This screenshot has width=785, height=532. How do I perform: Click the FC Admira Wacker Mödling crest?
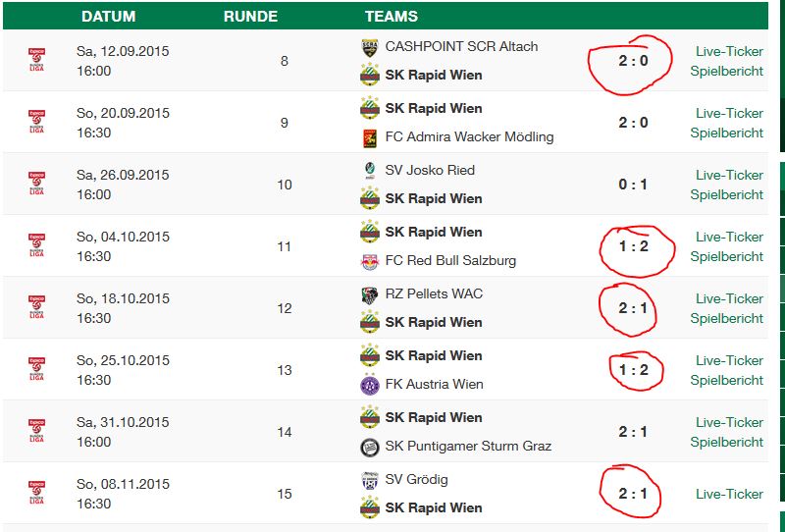(370, 137)
